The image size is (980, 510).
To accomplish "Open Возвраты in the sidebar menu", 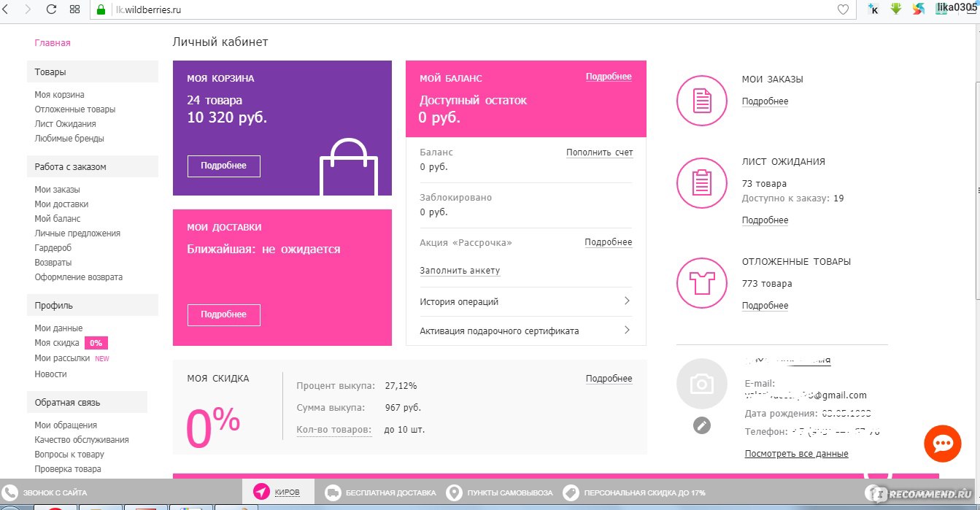I will (x=53, y=263).
